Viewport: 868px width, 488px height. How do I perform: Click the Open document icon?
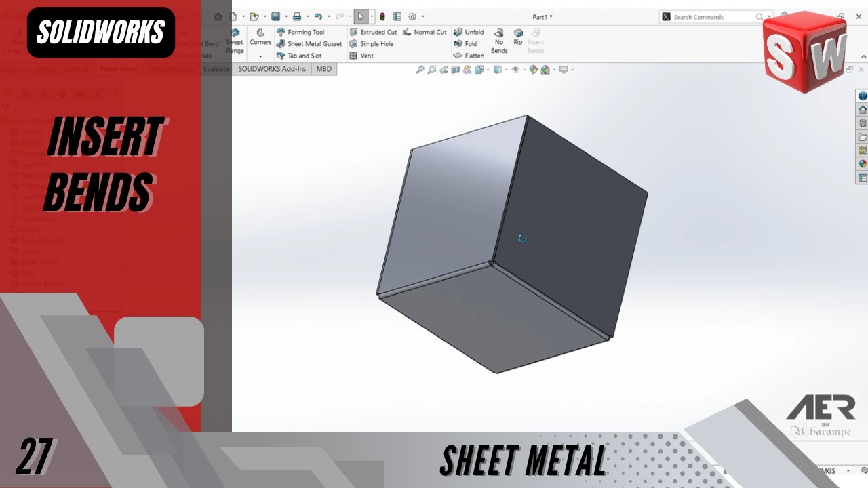pos(254,16)
